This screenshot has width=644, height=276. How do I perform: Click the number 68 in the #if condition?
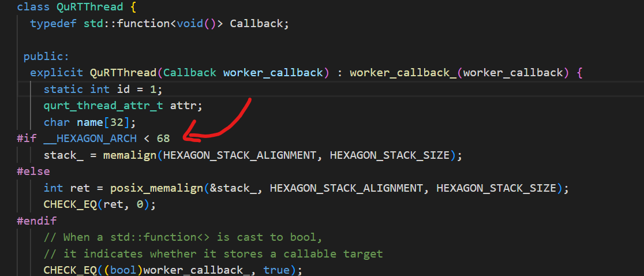[x=163, y=139]
